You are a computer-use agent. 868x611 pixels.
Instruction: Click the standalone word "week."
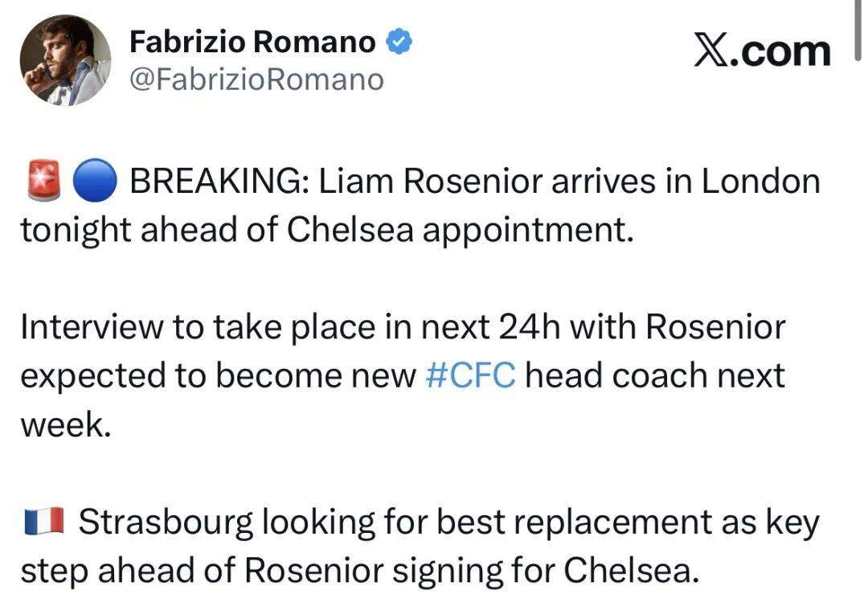(x=64, y=425)
